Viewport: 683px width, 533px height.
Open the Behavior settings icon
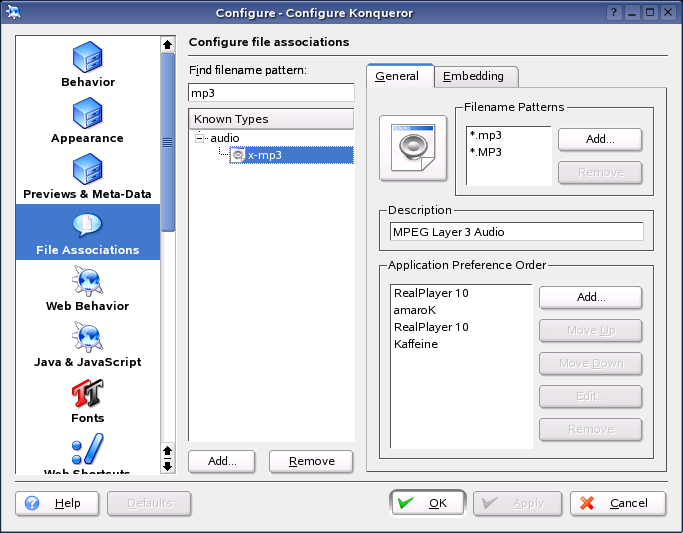[x=88, y=64]
